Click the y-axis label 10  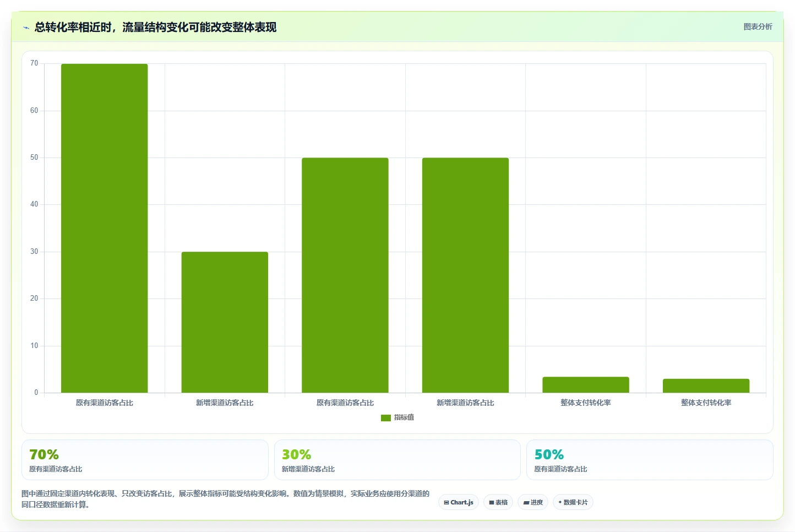tap(34, 346)
